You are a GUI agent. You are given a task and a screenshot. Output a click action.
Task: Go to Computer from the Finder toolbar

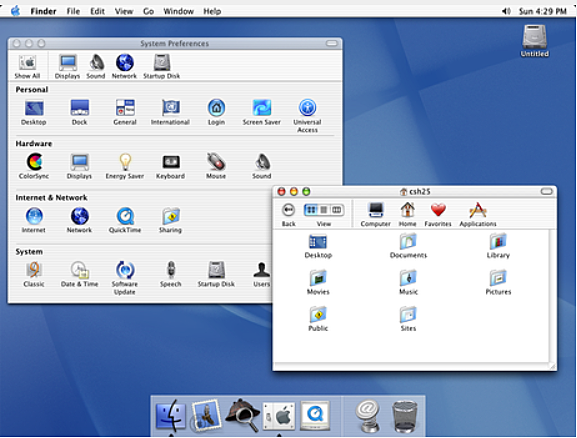[376, 215]
